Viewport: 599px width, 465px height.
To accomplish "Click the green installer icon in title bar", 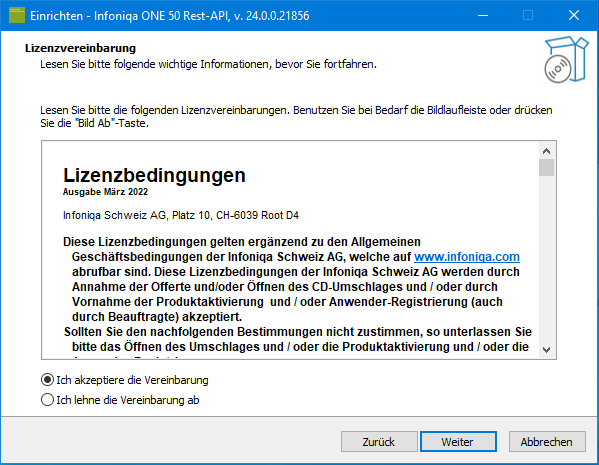I will click(x=16, y=15).
